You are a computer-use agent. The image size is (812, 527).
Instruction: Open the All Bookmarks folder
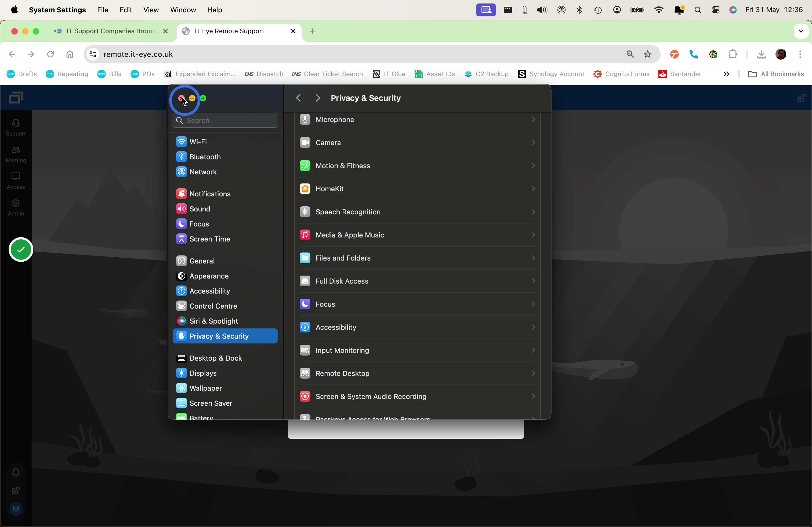[776, 74]
